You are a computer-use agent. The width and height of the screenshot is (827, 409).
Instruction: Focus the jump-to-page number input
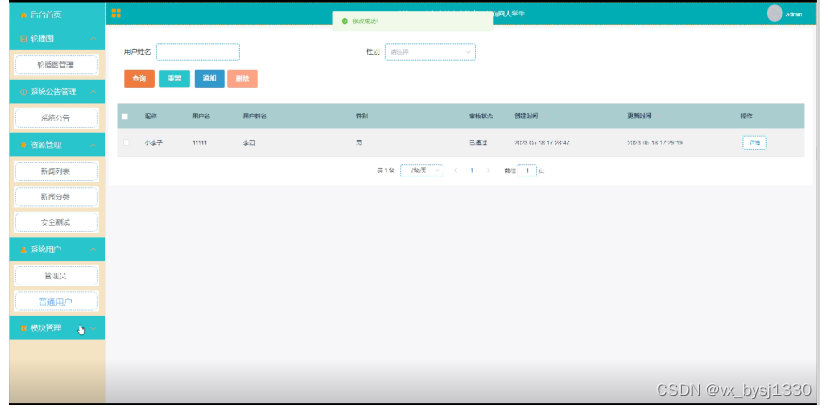coord(527,170)
